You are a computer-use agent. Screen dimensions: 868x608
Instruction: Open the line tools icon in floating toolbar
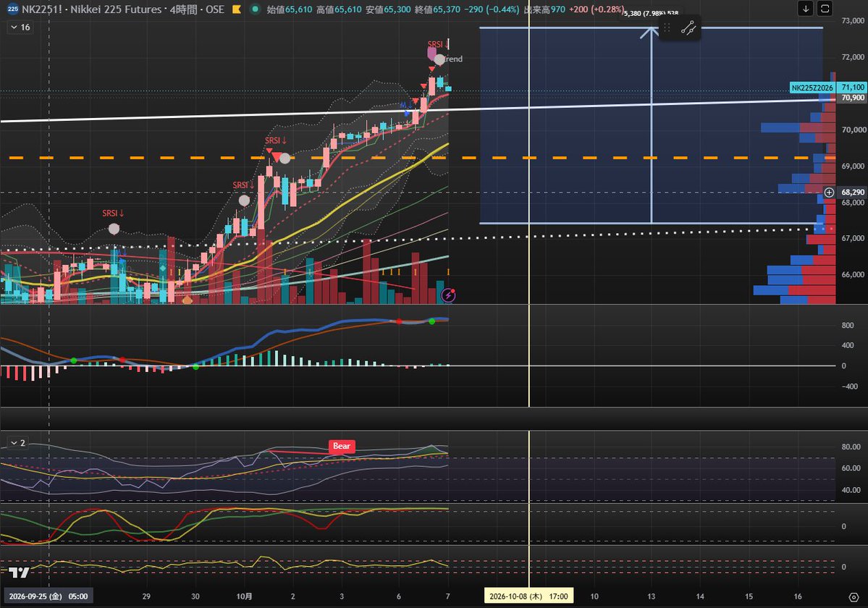(x=688, y=28)
